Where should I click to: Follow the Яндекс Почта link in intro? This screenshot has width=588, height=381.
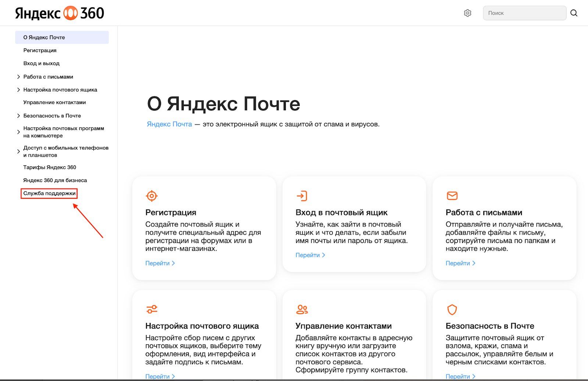[x=169, y=124]
